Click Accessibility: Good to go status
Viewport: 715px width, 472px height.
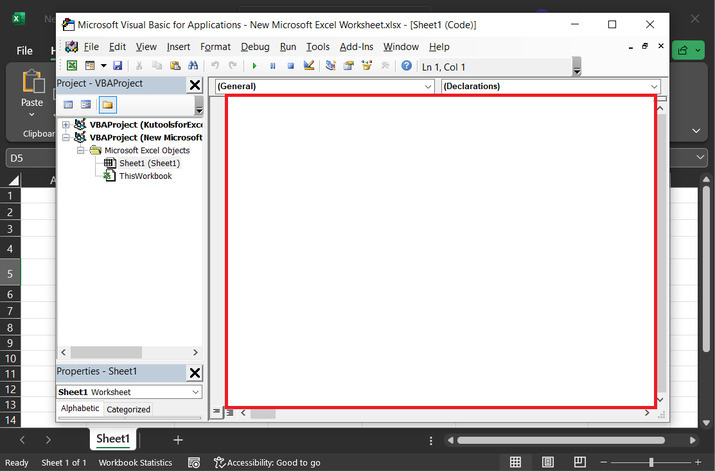pos(267,462)
